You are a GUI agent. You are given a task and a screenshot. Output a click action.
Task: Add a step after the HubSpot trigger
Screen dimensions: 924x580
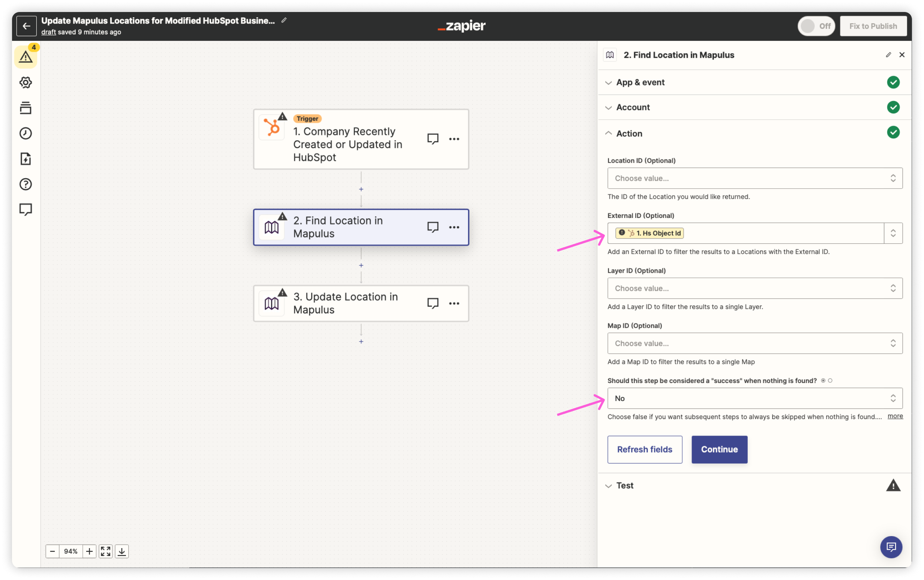[361, 189]
